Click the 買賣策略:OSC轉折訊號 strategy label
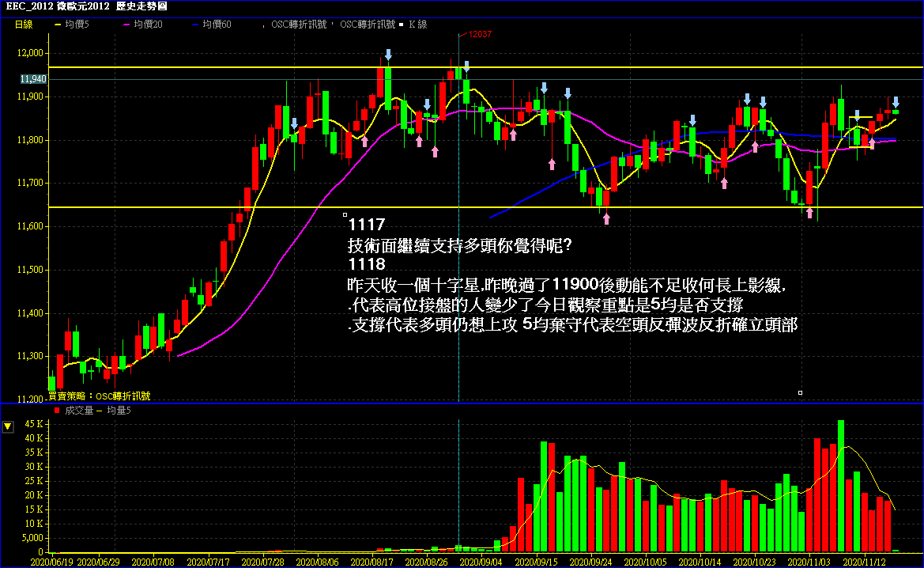The height and width of the screenshot is (568, 924). click(99, 396)
